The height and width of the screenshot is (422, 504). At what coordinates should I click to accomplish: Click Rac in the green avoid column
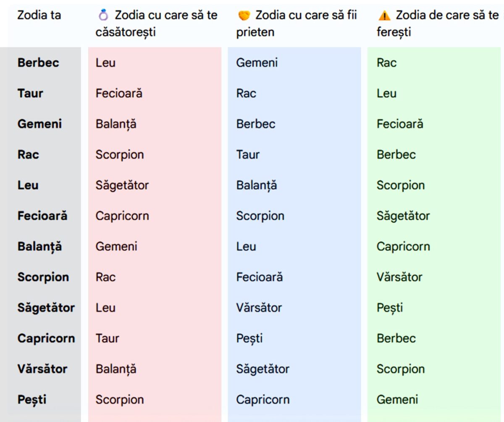386,63
